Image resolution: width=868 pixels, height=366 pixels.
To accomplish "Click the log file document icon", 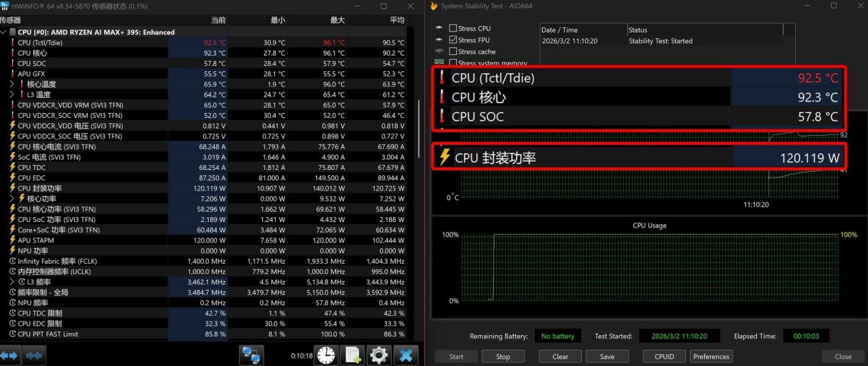I will [353, 356].
